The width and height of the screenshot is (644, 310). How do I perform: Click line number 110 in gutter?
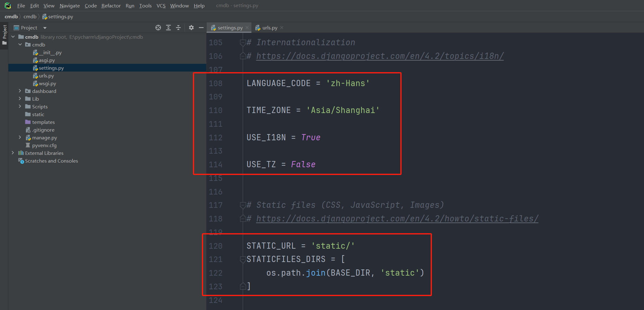(215, 110)
